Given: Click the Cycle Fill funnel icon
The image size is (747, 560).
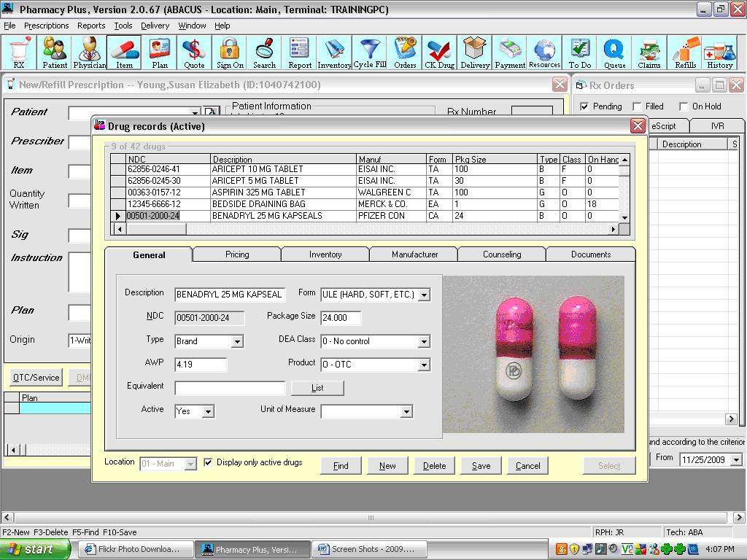Looking at the screenshot, I should (x=370, y=52).
